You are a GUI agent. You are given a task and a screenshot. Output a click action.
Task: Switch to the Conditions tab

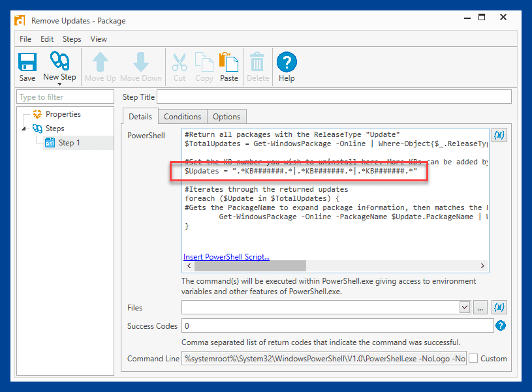[x=182, y=117]
